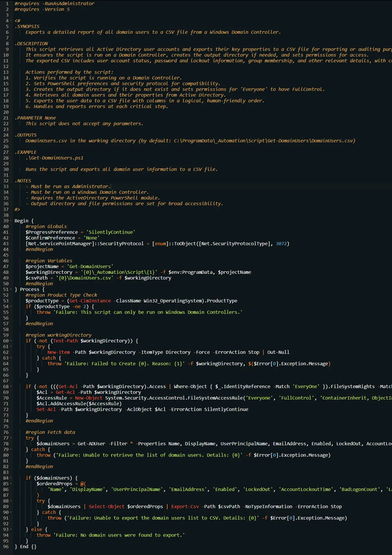Viewport: 392px width, 555px height.
Task: Click 'Requires the ActiveDirectory PowerShell module.' note
Action: tap(95, 198)
